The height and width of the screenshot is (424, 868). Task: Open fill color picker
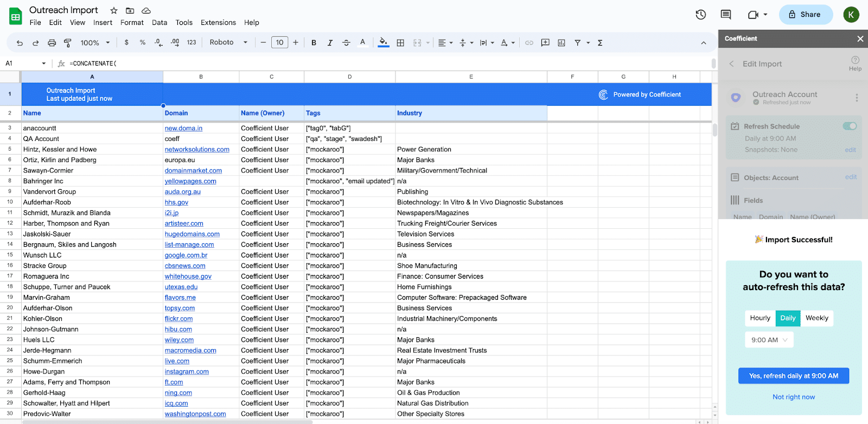(x=384, y=43)
